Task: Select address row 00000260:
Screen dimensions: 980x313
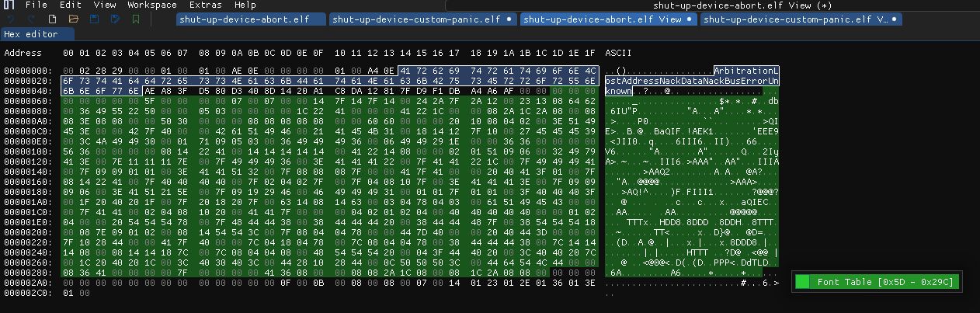Action: coord(30,262)
